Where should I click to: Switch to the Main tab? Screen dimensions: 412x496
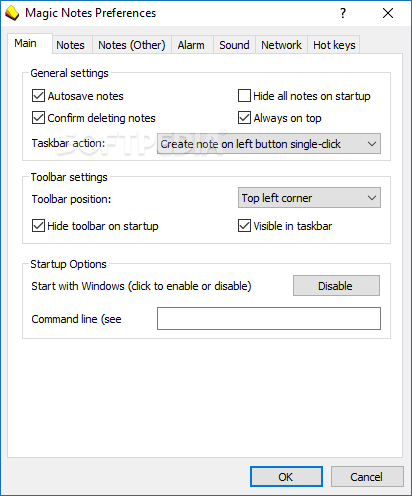[30, 43]
